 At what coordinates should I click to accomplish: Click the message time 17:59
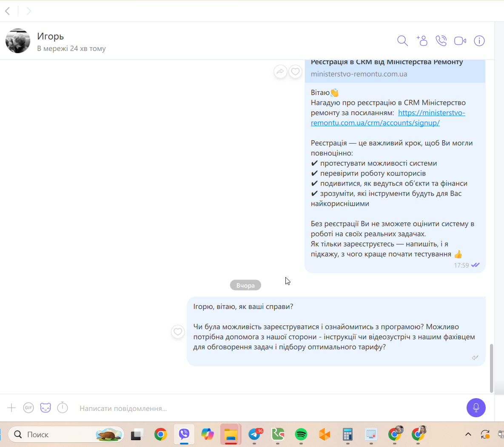click(461, 265)
